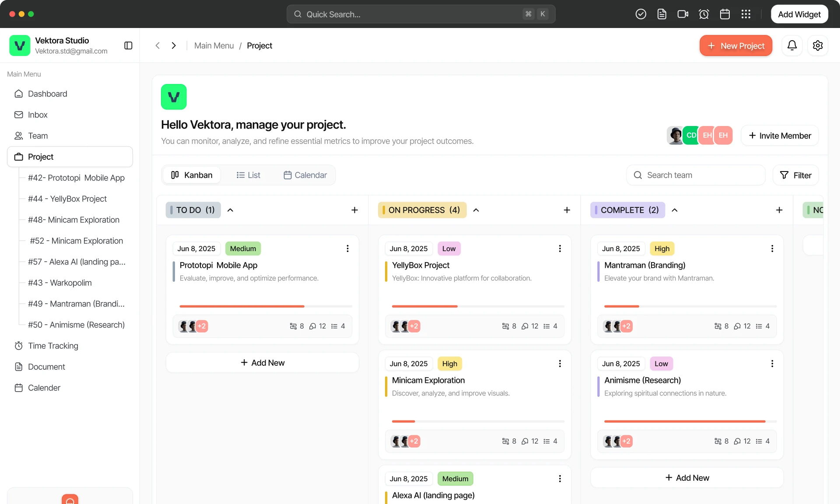
Task: Click the Time Tracking clock icon in sidebar
Action: (x=19, y=346)
